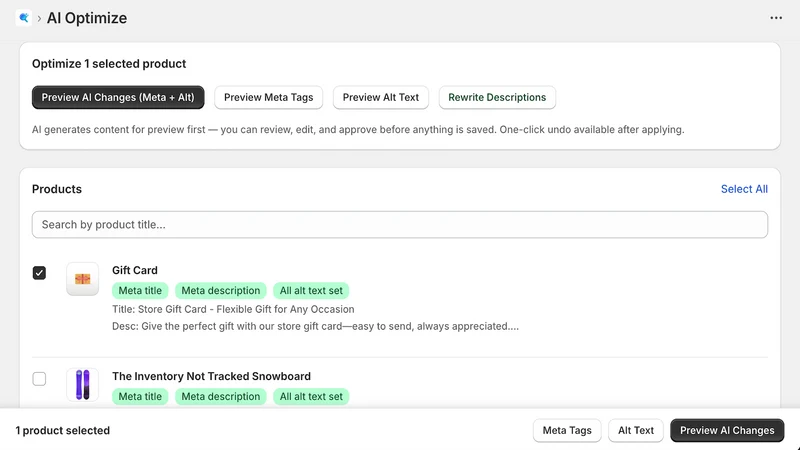Click bottom bar Preview AI Changes button
Viewport: 800px width, 450px height.
727,431
